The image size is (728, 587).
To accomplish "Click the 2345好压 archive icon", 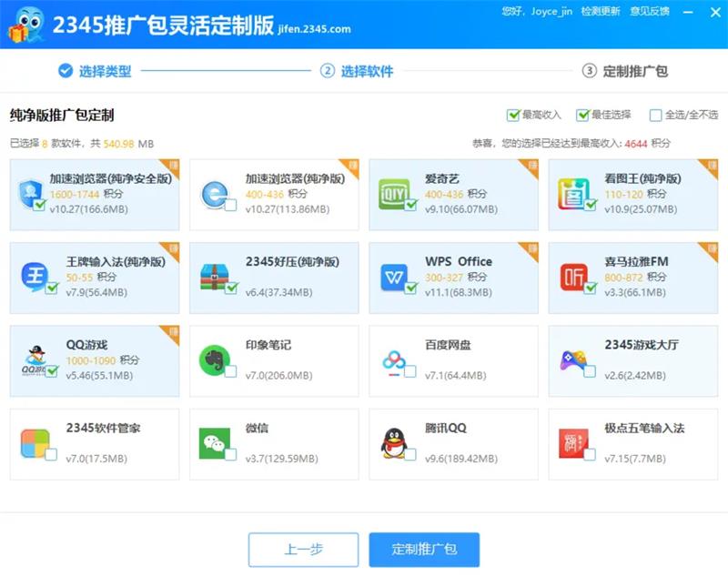I will 215,278.
